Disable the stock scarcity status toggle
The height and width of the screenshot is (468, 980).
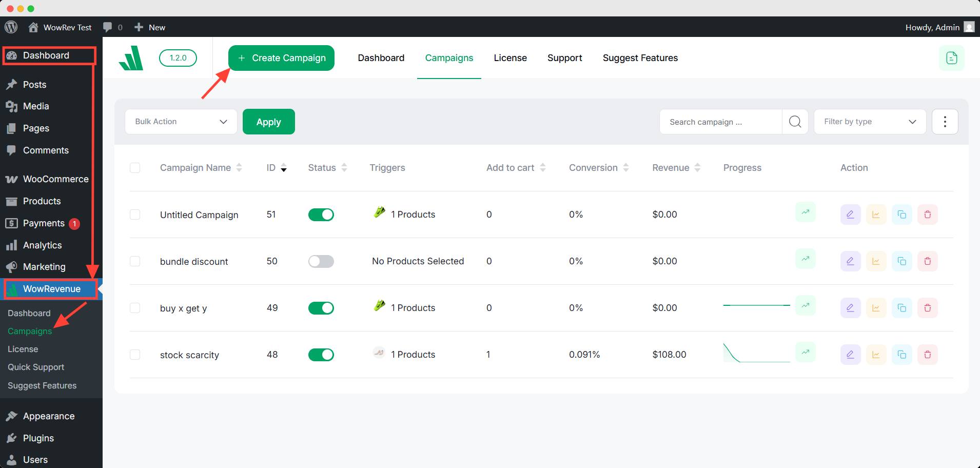[x=321, y=355]
